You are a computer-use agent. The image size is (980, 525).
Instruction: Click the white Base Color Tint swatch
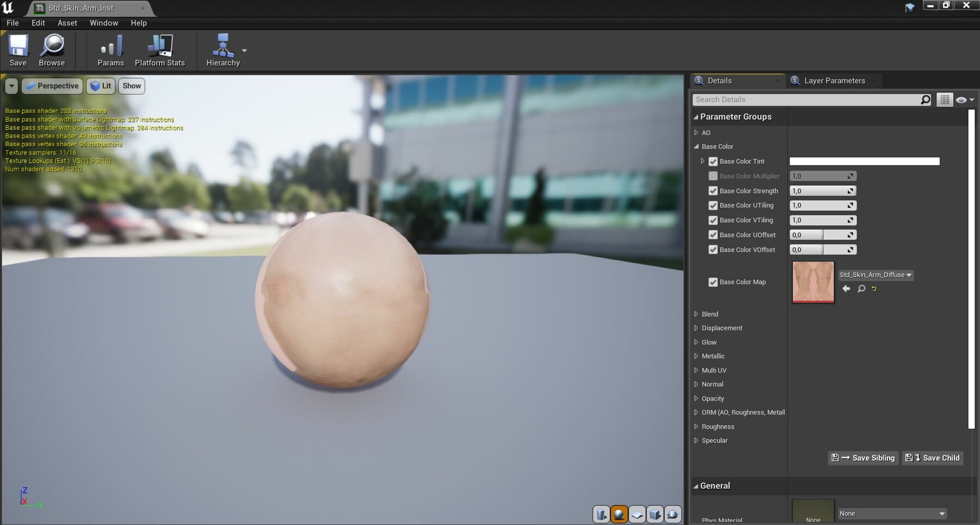[863, 161]
